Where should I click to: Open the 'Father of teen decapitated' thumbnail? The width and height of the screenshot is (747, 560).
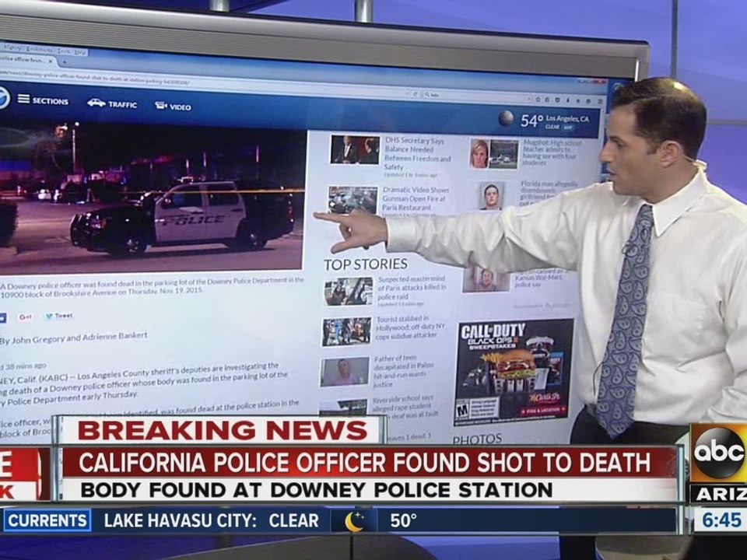click(x=345, y=372)
